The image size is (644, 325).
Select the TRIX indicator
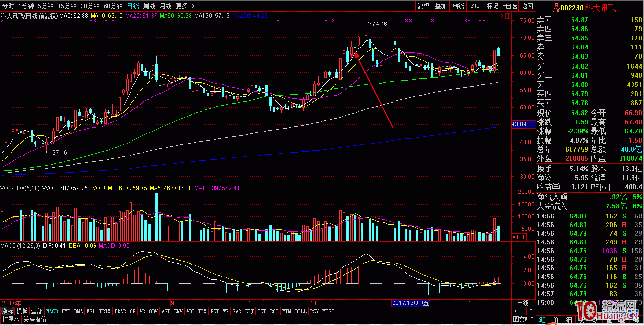point(105,311)
